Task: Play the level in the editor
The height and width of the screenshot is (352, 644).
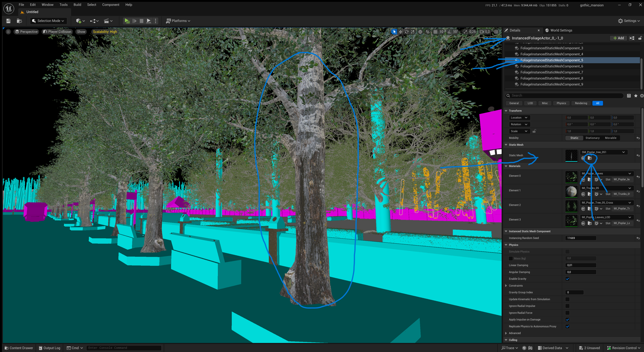Action: tap(127, 21)
